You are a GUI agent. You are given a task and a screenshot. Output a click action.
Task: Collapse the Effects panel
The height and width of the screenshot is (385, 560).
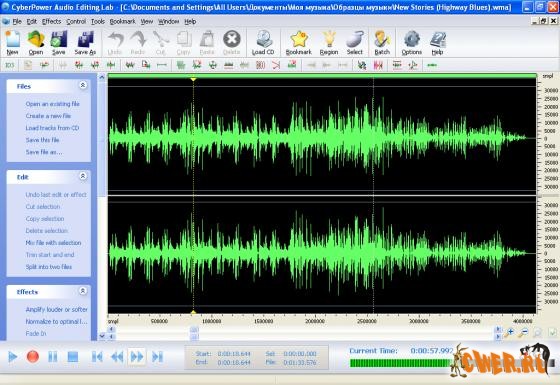pyautogui.click(x=83, y=291)
